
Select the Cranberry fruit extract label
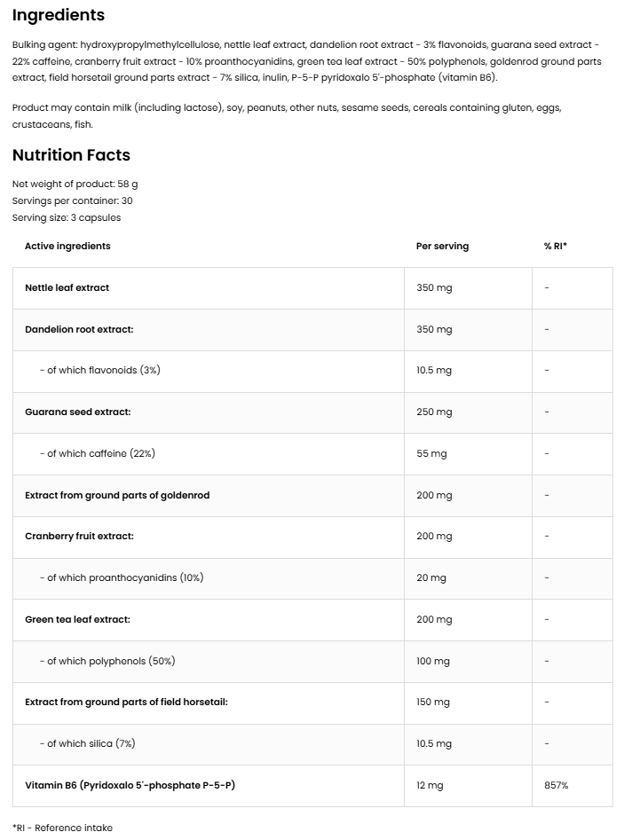pyautogui.click(x=78, y=536)
